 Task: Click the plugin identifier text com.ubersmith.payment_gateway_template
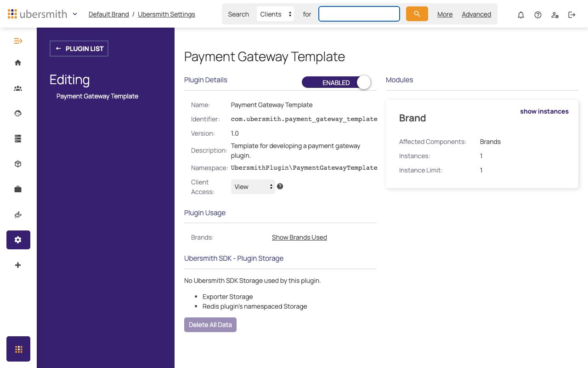coord(304,119)
